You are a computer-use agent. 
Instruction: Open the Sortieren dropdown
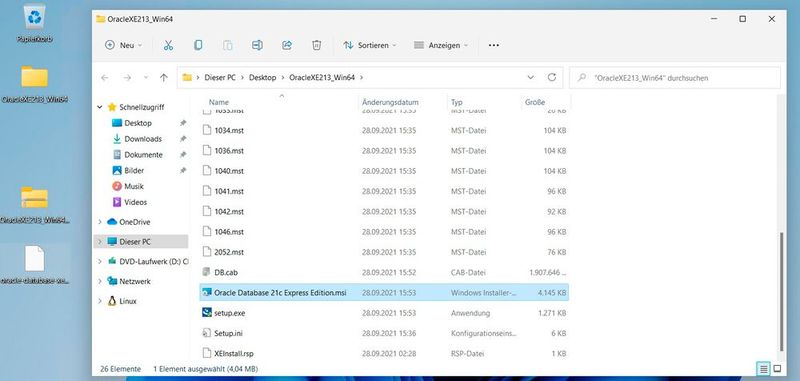pos(370,45)
